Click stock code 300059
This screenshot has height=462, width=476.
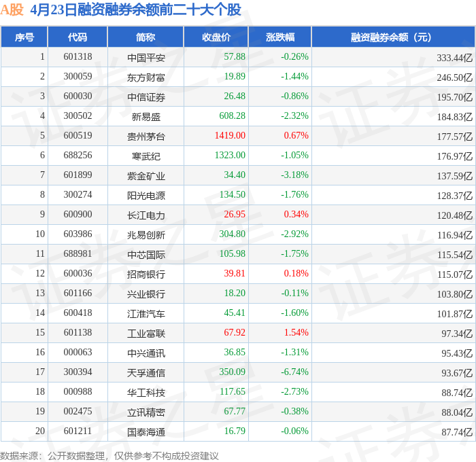(78, 77)
